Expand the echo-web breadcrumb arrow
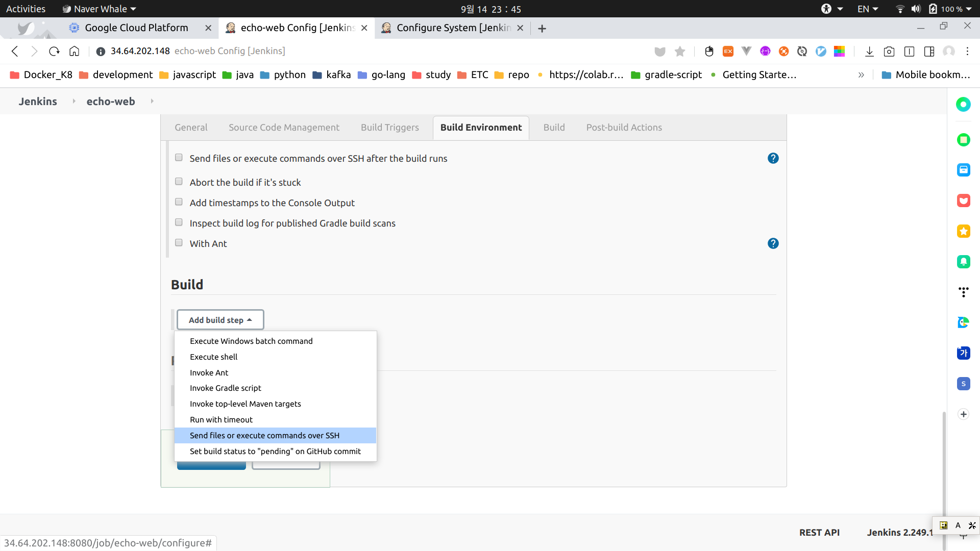The height and width of the screenshot is (551, 980). [152, 101]
